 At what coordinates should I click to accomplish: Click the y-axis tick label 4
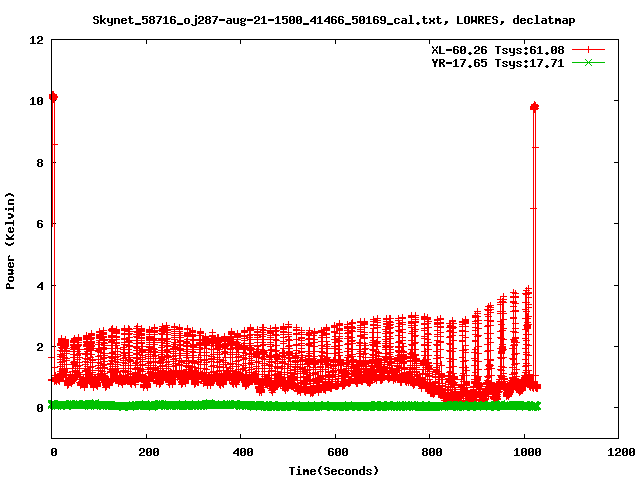point(40,286)
